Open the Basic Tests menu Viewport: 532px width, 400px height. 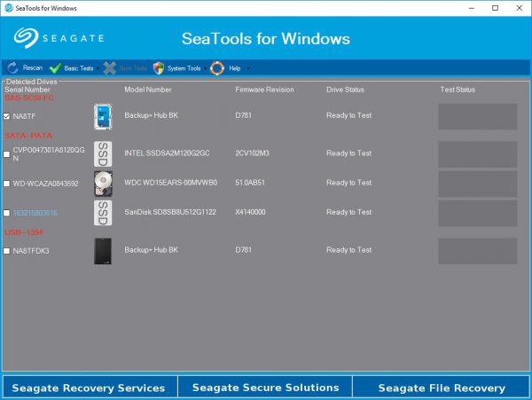click(x=79, y=68)
